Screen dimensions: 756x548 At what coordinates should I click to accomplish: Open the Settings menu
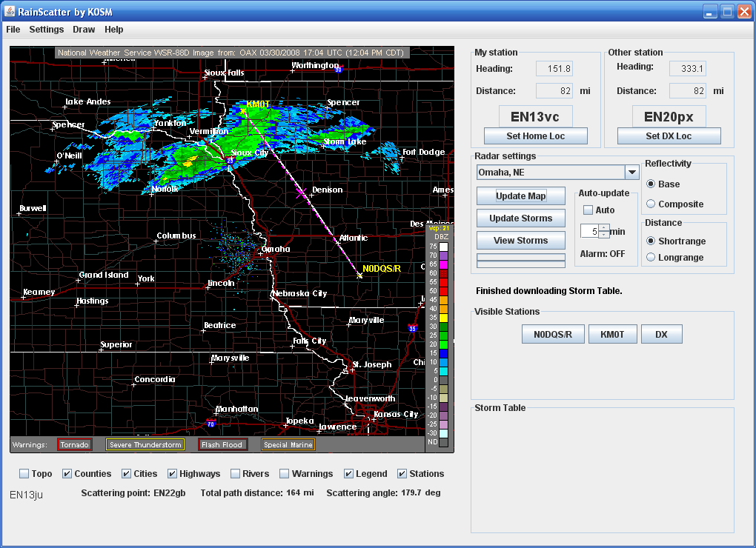(x=47, y=30)
